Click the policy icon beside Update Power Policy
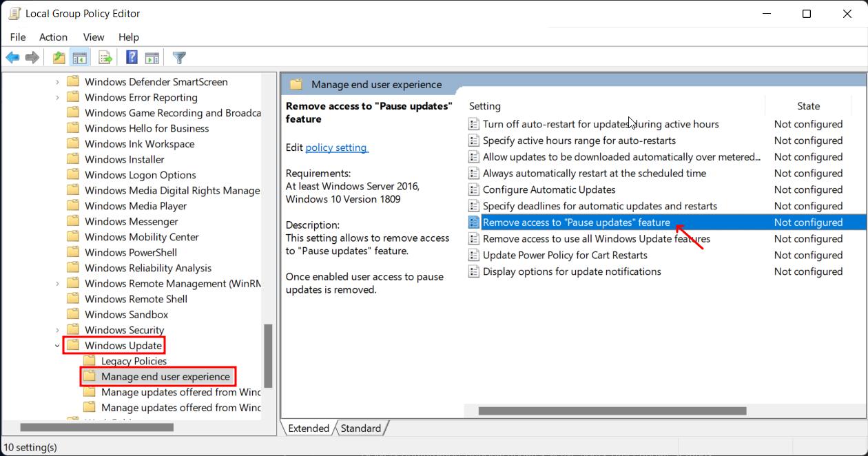 coord(474,255)
